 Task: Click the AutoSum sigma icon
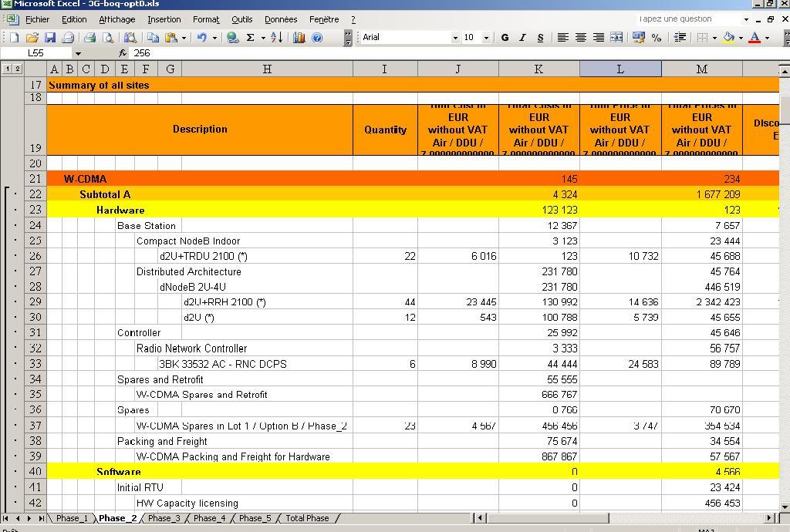[250, 37]
